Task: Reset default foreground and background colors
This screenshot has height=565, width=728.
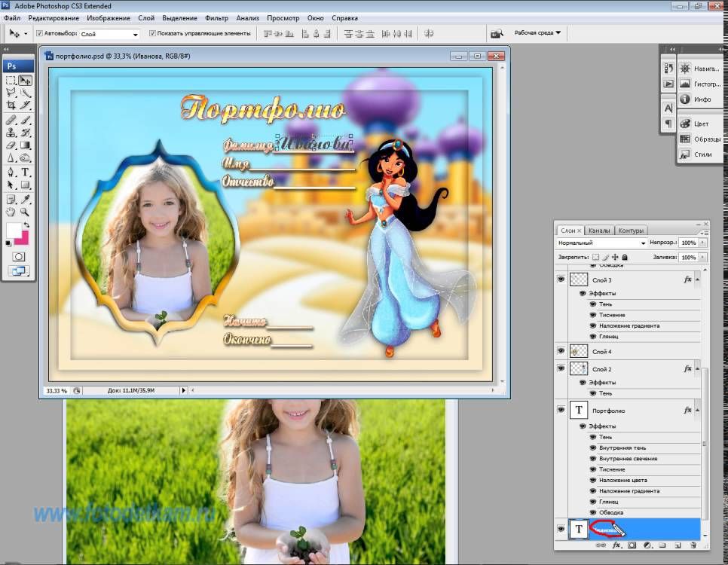Action: 8,243
